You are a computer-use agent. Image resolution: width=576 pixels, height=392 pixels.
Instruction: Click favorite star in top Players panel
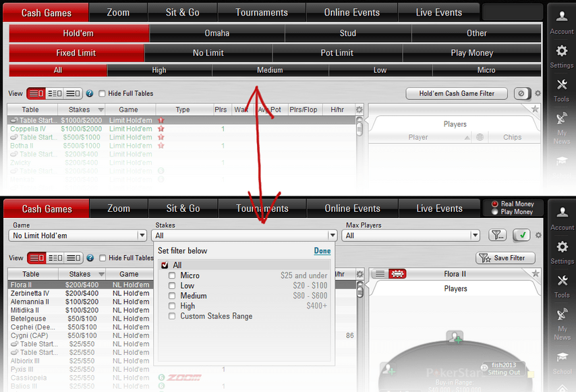coord(536,109)
